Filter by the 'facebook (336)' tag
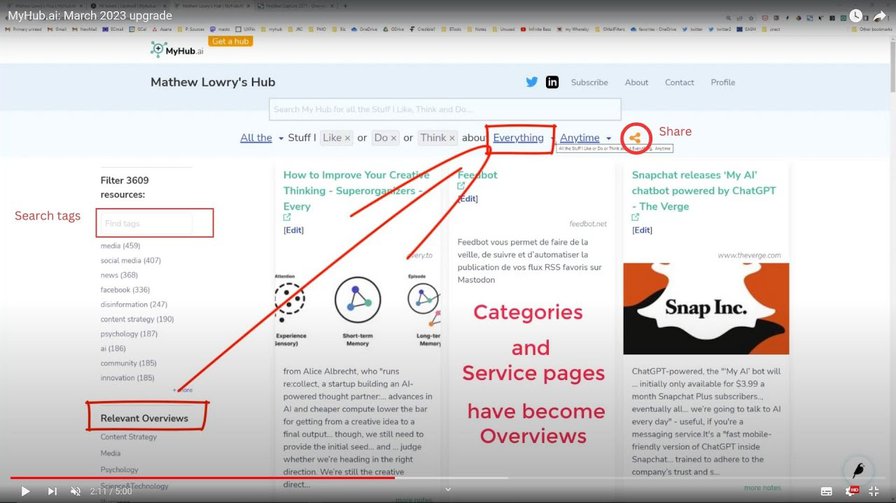 (125, 290)
